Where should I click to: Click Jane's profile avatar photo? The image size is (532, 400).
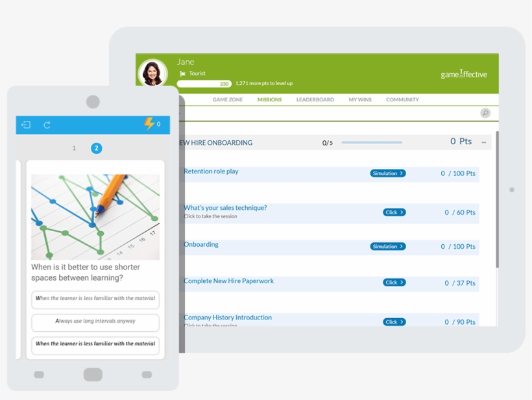point(152,73)
